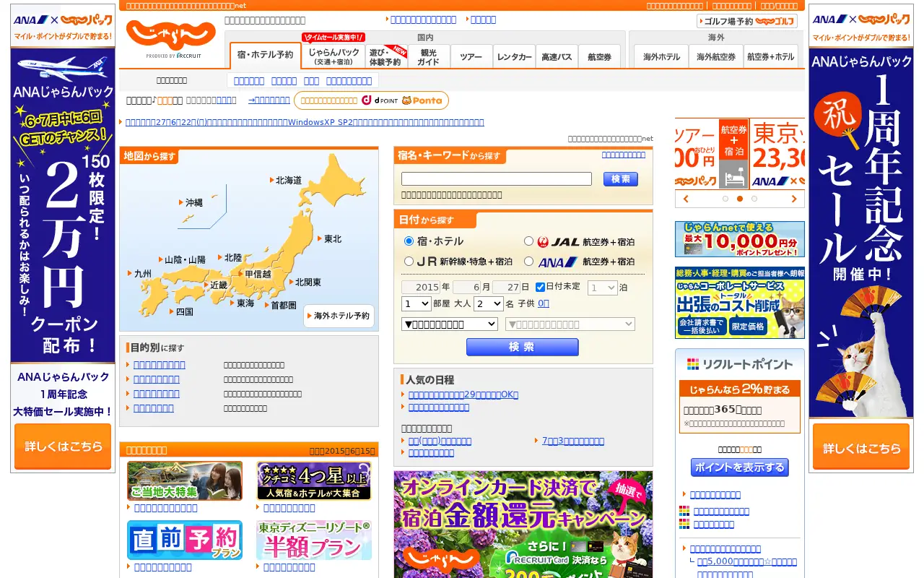Viewport: 924px width, 578px height.
Task: Show previous slide in tour banner carousel
Action: tap(686, 199)
